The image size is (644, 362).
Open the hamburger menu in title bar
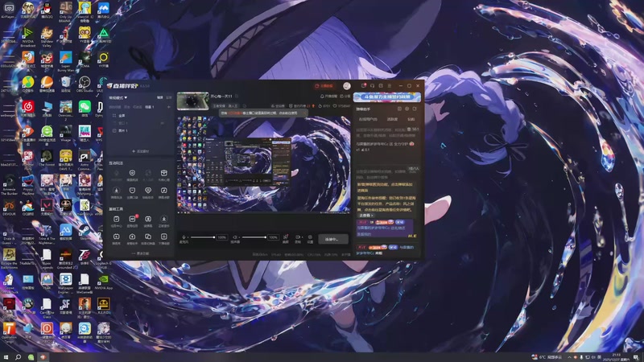click(390, 86)
